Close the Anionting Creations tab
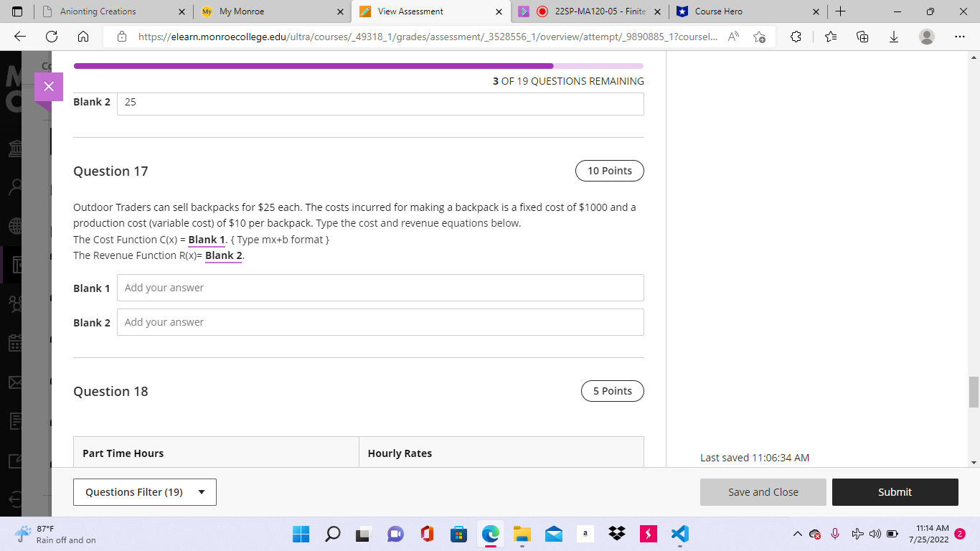 tap(182, 11)
